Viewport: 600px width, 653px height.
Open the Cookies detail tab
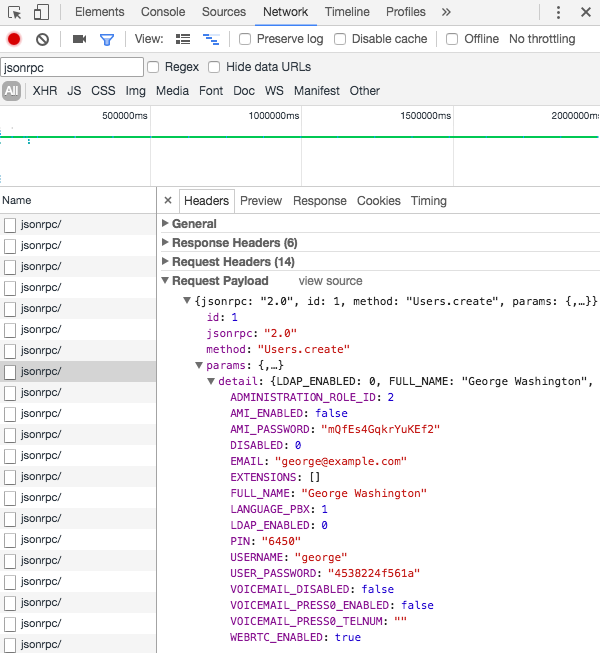[378, 201]
